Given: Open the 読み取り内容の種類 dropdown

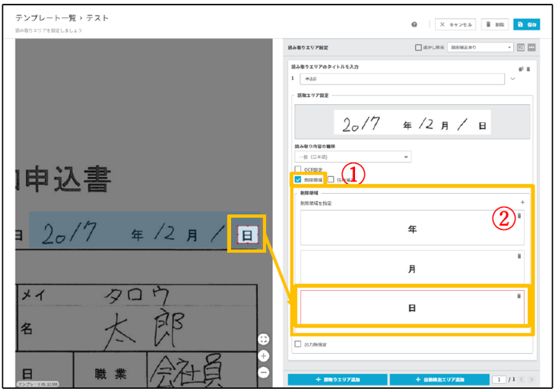Looking at the screenshot, I should (x=353, y=157).
